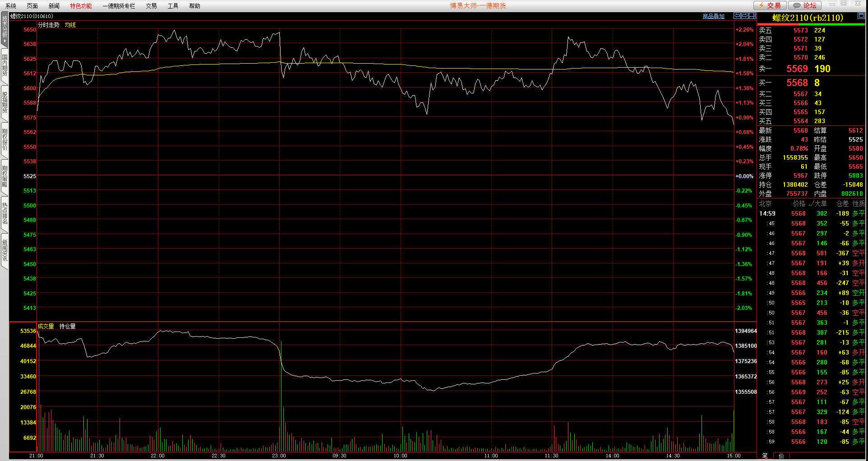
Task: Toggle the split-panel layout icon
Action: (752, 16)
